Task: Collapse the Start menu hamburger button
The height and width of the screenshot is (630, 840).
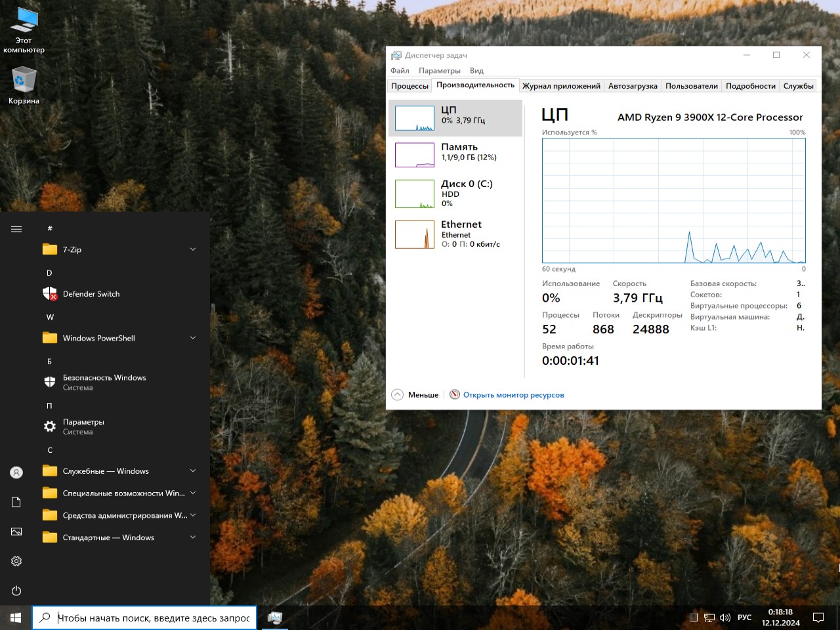Action: [x=16, y=229]
